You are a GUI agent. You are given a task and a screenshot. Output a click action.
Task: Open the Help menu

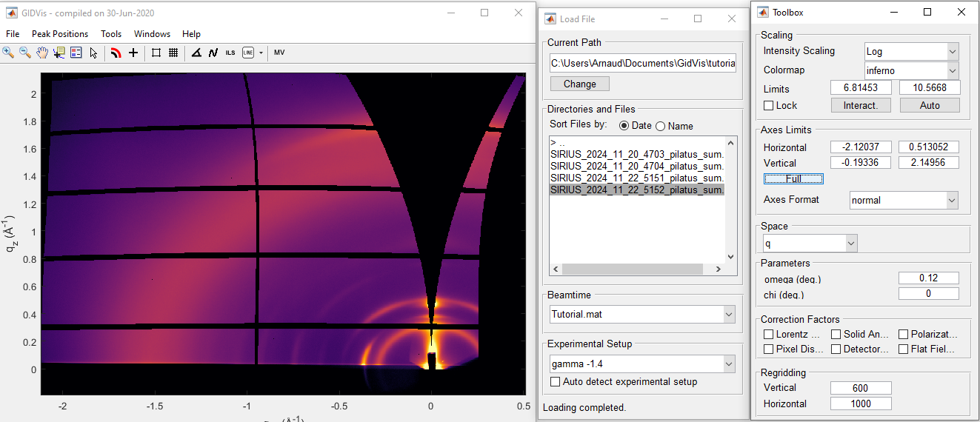pos(191,34)
